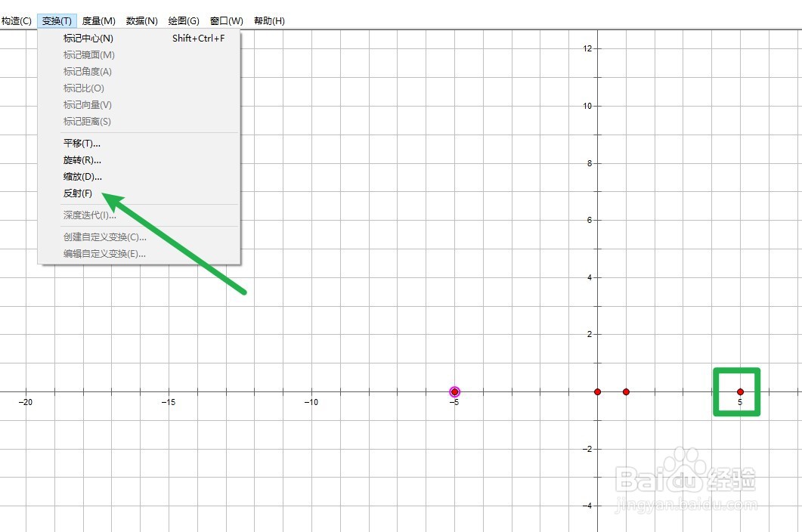The image size is (802, 532).
Task: Close the 变换(T) menu in menu bar
Action: 57,21
